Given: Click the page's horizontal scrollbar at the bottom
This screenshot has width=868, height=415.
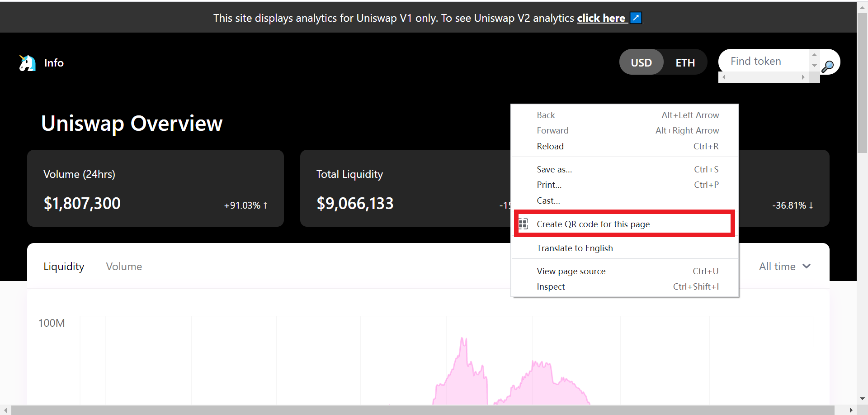Looking at the screenshot, I should [x=423, y=410].
